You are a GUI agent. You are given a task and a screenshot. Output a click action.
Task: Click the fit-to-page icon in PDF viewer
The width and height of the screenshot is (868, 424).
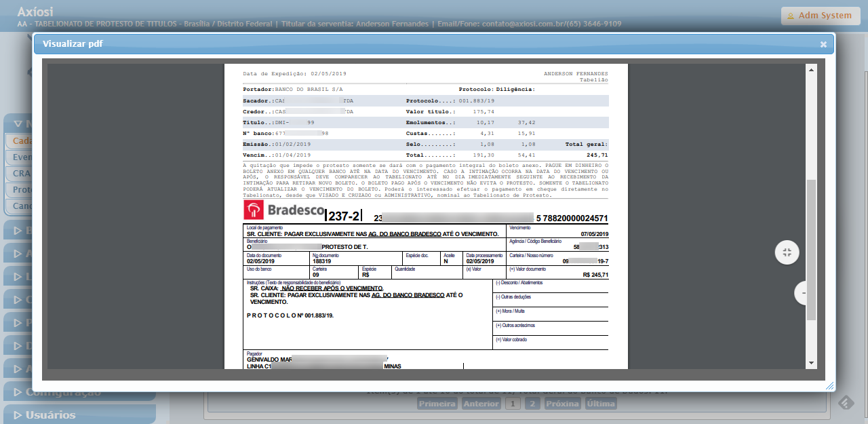click(x=787, y=252)
